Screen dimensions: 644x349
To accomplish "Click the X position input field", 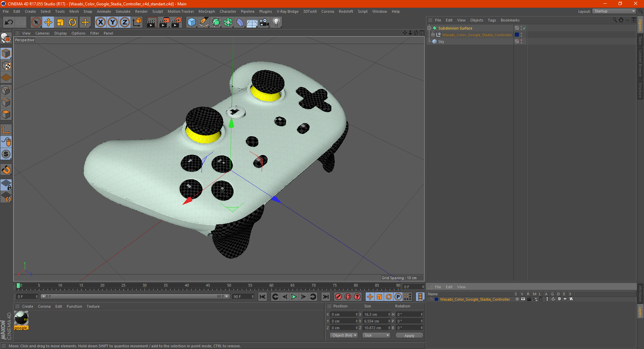I will point(344,314).
